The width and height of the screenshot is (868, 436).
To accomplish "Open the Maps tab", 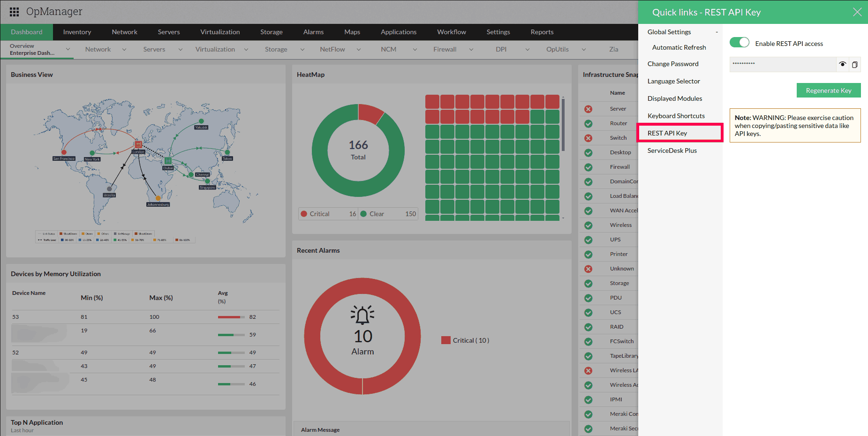I will pos(352,32).
